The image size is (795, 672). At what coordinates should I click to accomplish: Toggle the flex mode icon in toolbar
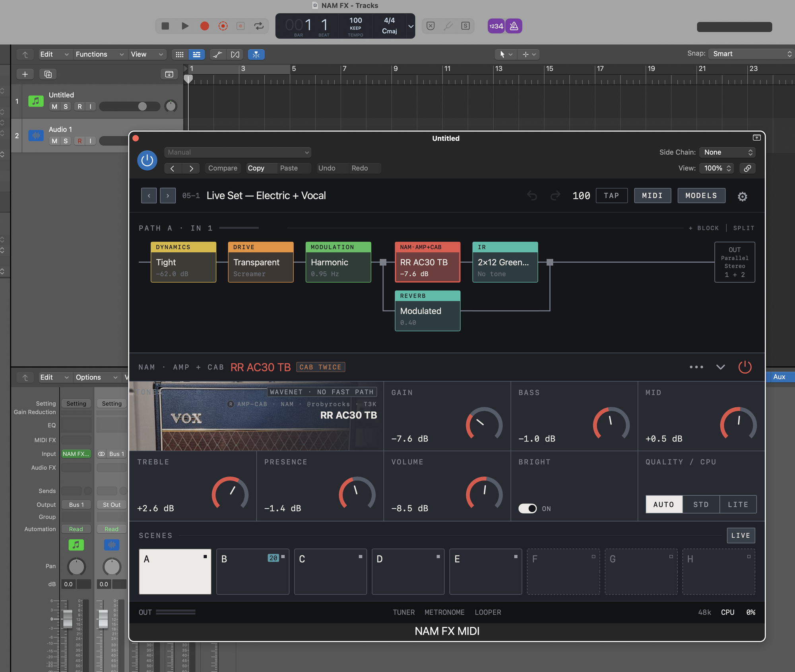pyautogui.click(x=235, y=54)
